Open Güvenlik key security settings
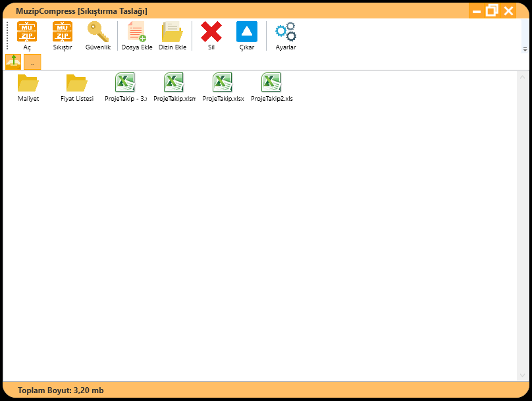 (x=98, y=36)
